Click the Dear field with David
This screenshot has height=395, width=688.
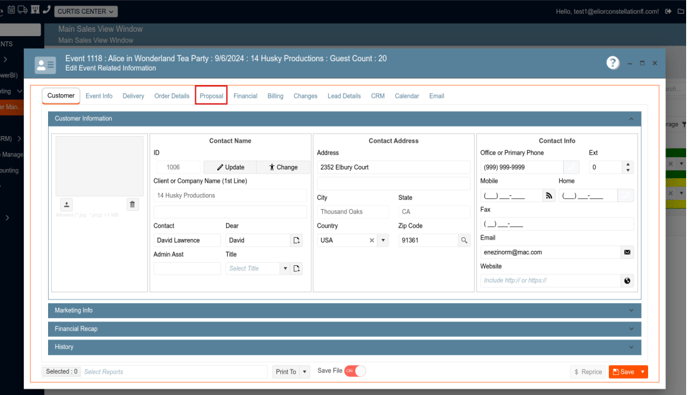[258, 241]
